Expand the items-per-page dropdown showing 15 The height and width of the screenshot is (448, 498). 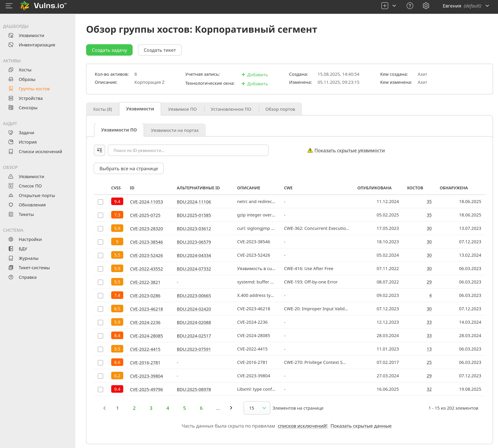257,408
